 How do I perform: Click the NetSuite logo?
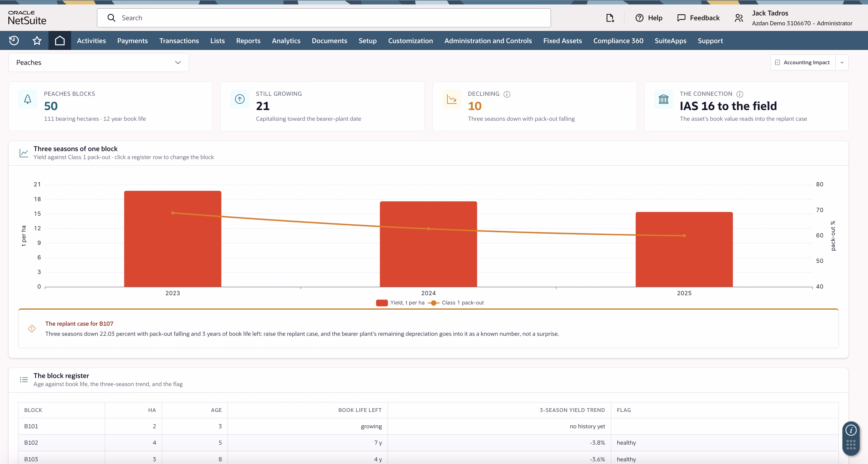coord(27,18)
